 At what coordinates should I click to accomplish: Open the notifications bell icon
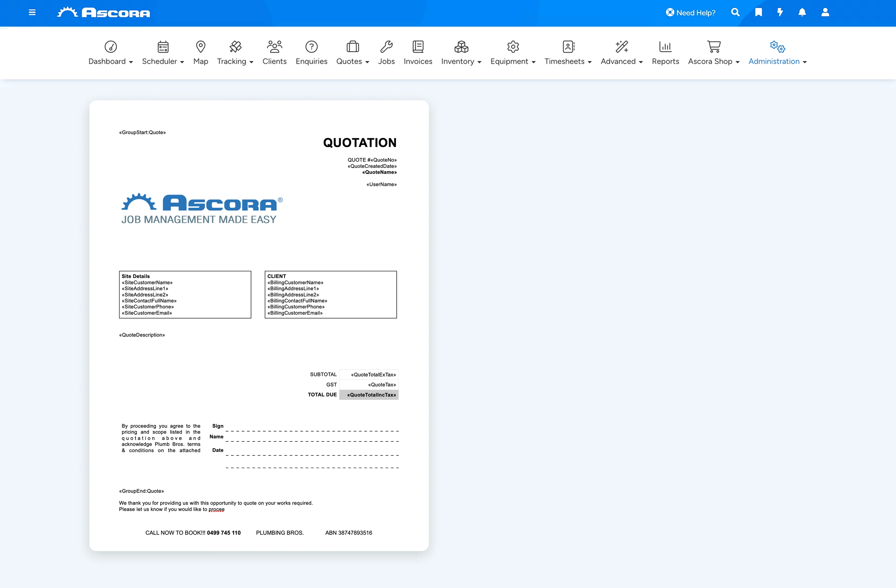coord(802,12)
